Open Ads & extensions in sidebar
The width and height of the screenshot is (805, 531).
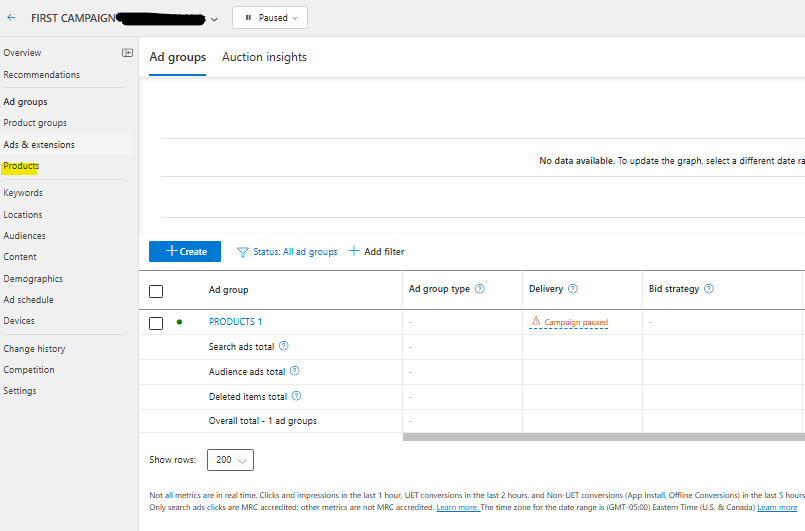pos(39,145)
